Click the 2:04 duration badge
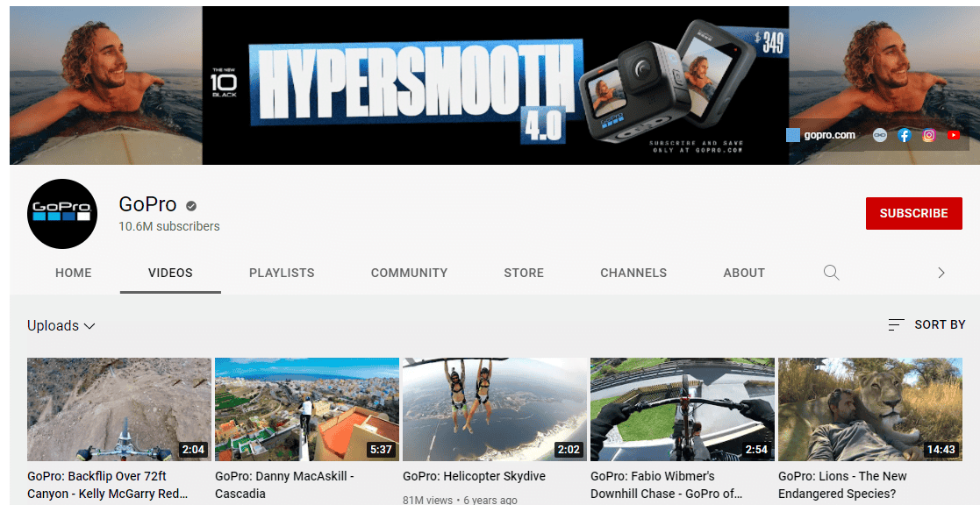Viewport: 980px width, 505px height. coord(193,449)
